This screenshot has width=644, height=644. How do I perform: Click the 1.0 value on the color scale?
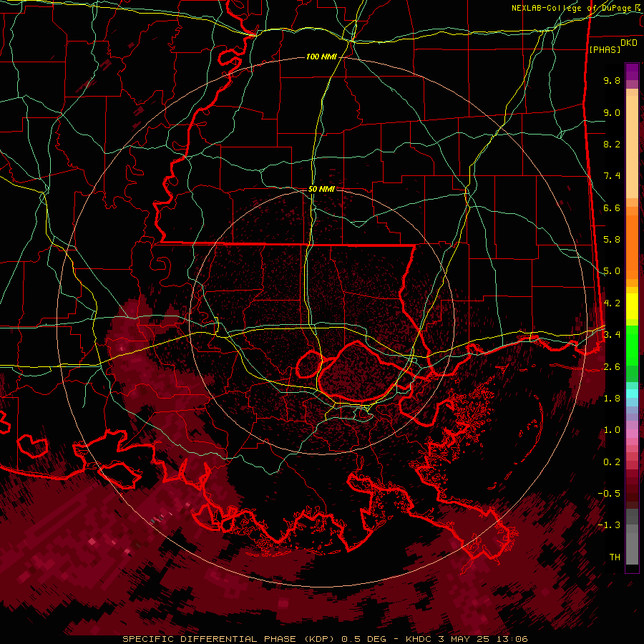point(612,430)
